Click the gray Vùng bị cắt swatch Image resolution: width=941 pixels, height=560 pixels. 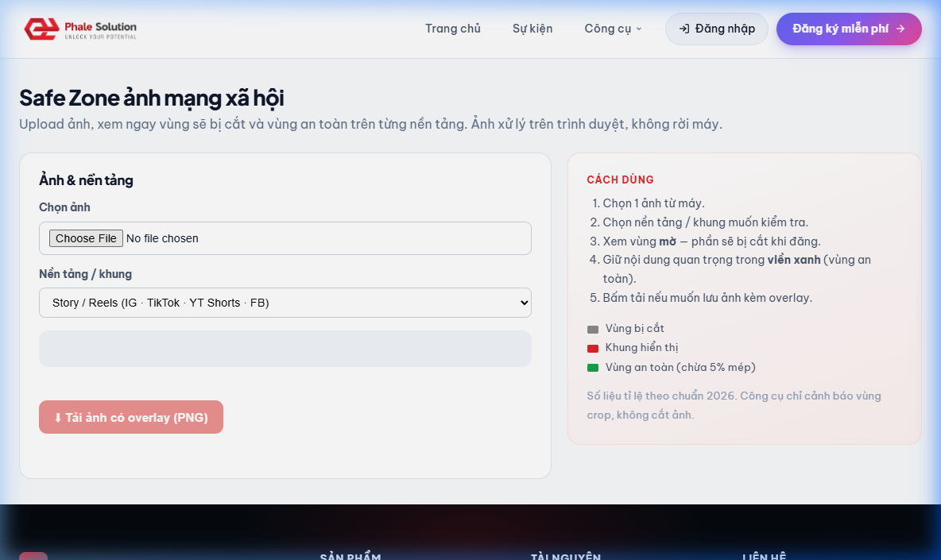point(593,329)
